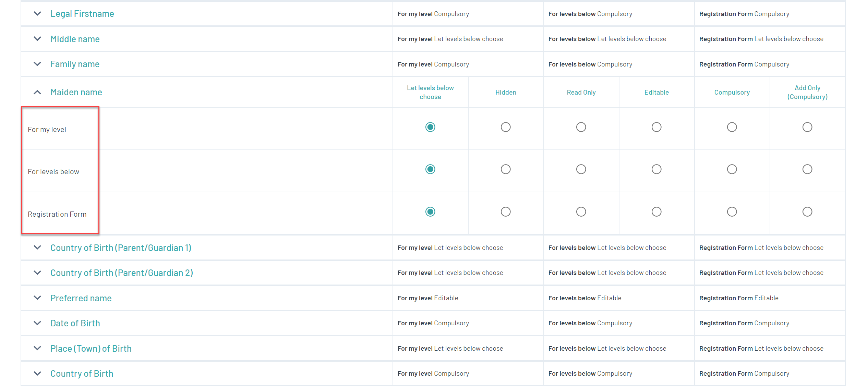Expand Country of Birth (Parent/Guardian 1) chevron

(37, 248)
